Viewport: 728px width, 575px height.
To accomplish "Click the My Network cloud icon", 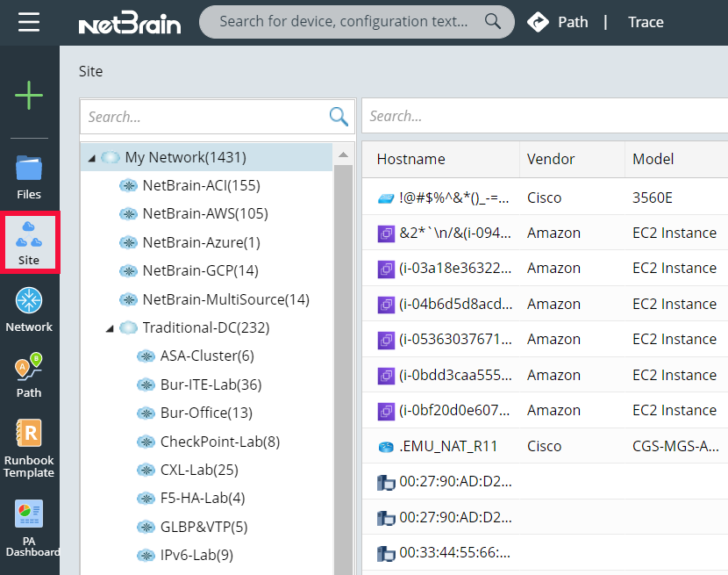I will pos(111,157).
